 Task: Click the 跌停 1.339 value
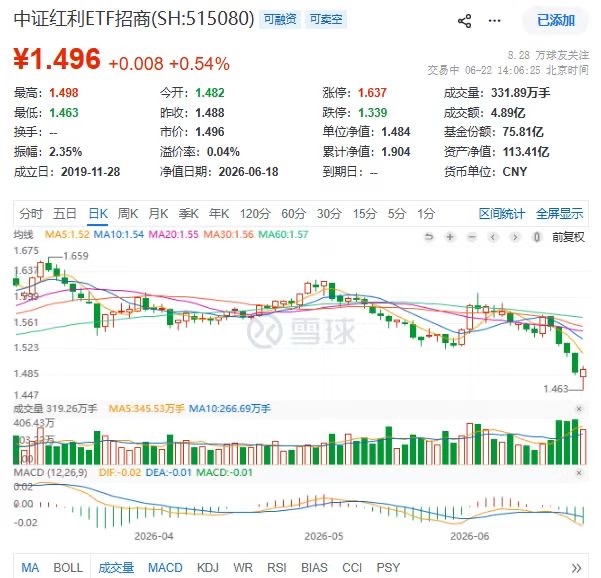point(373,113)
